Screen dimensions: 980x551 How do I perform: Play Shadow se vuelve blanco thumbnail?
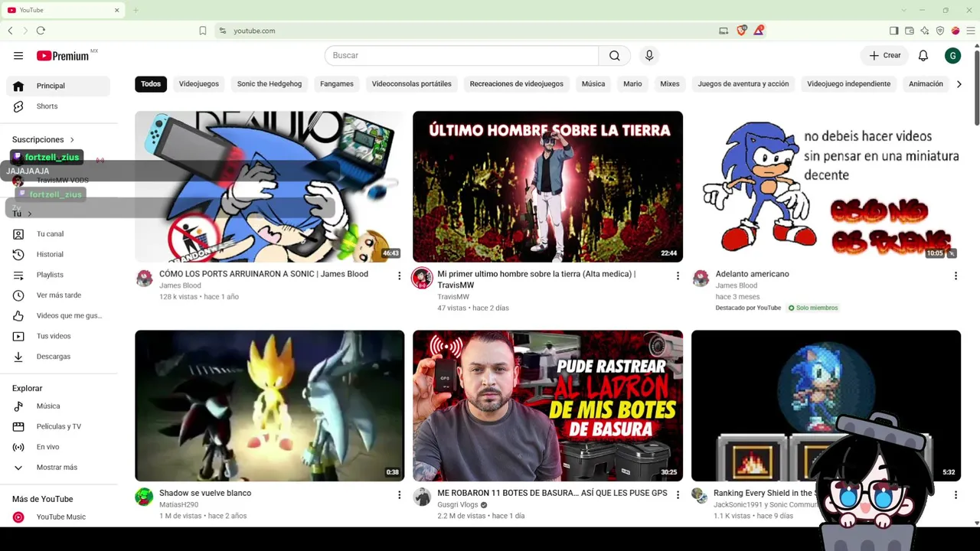click(269, 406)
